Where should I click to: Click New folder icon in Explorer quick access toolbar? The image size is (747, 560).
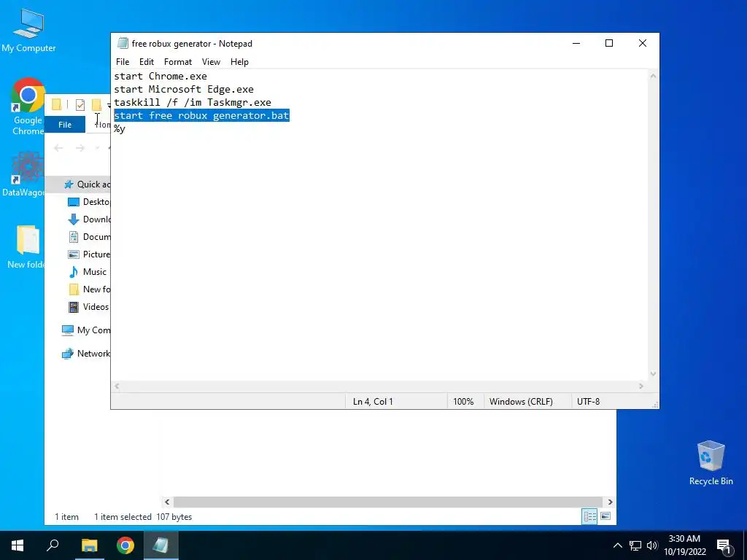click(97, 105)
